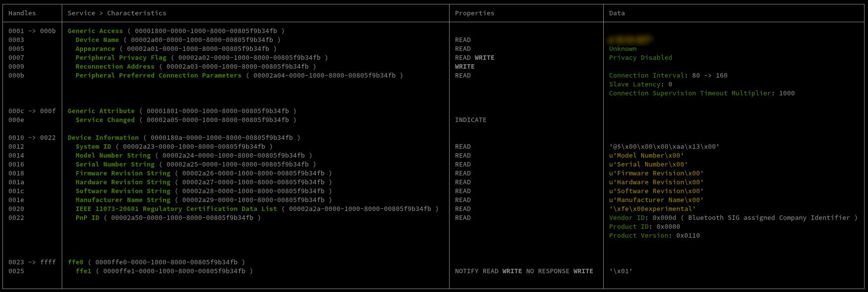Screen dimensions: 868x292
Task: Select the Reconnection Address characteristic row
Action: click(115, 67)
